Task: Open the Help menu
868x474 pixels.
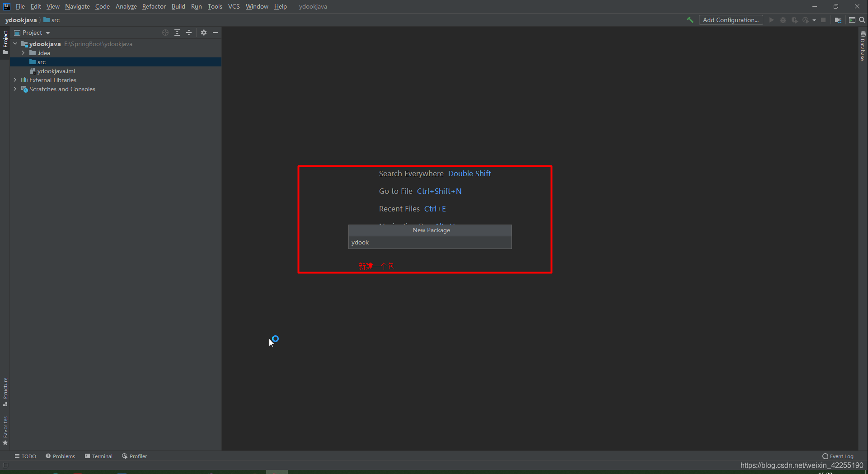Action: click(x=281, y=6)
